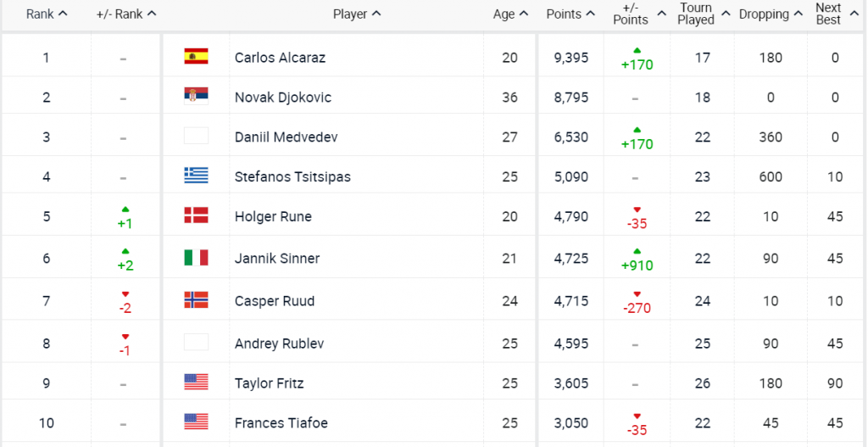Sort by the +/- Rank column
Viewport: 868px width, 447px height.
tap(126, 14)
